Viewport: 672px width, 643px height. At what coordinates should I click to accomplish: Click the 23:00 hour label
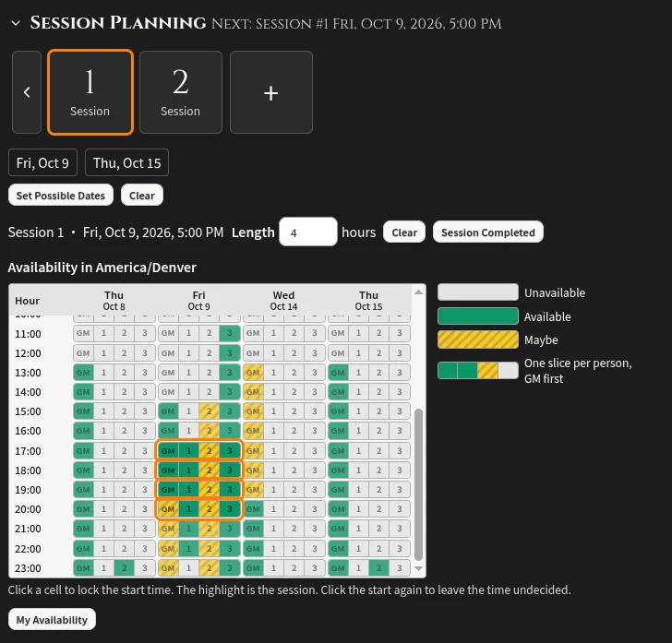(x=28, y=568)
